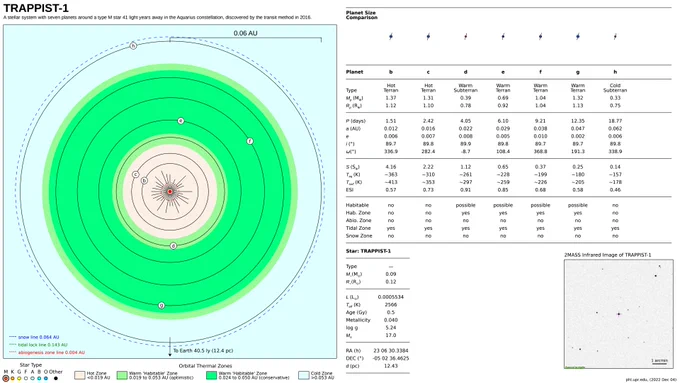This screenshot has width=680, height=383.
Task: Click the luminosity value 0.0005534
Action: click(x=391, y=297)
